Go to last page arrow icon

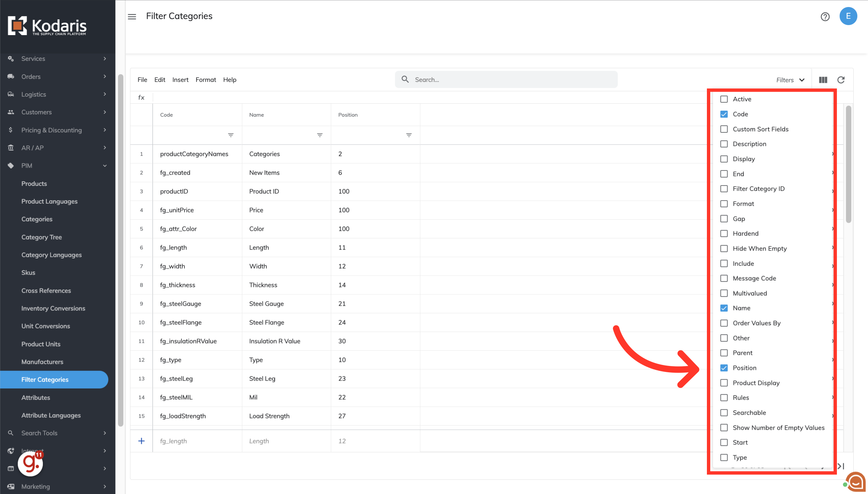tap(841, 466)
